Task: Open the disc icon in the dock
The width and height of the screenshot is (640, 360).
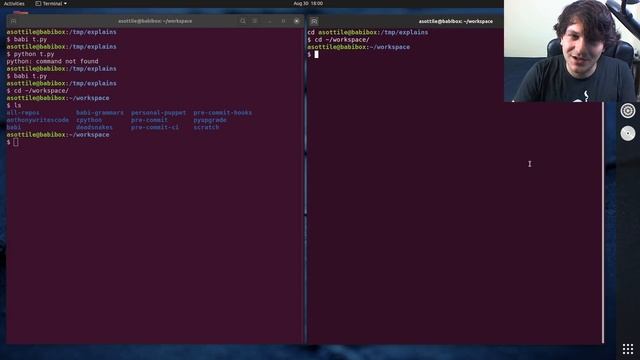Action: click(x=628, y=133)
